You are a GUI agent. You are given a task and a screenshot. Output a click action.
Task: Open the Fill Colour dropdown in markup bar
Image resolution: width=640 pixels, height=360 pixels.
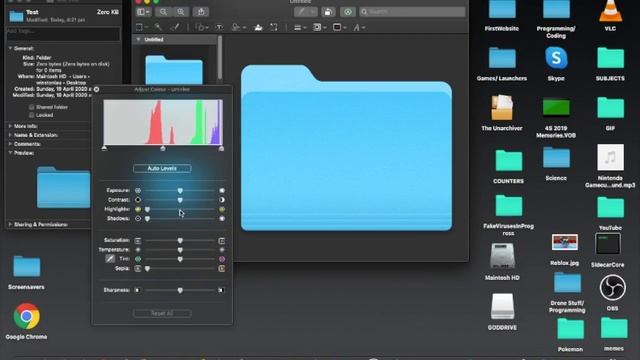pos(340,27)
